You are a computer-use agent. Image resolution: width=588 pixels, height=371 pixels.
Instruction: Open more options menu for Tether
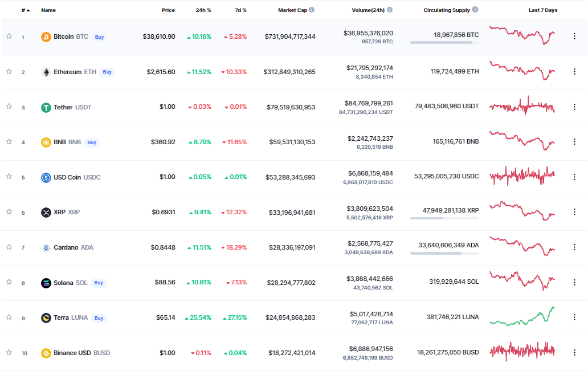pyautogui.click(x=574, y=107)
